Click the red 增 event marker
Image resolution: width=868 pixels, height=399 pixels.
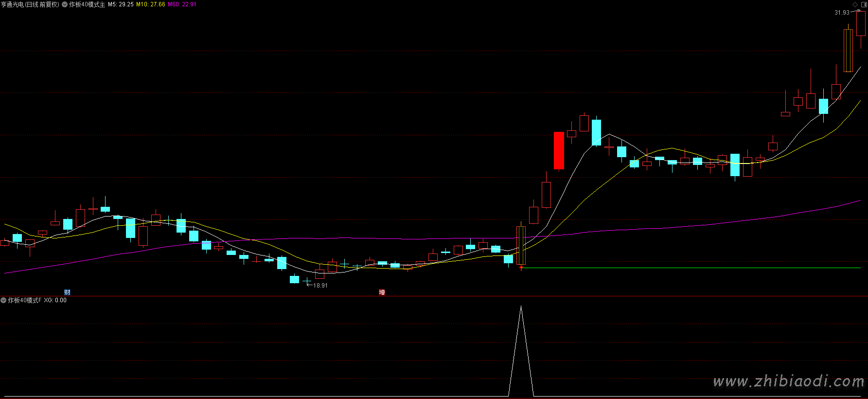(x=382, y=292)
